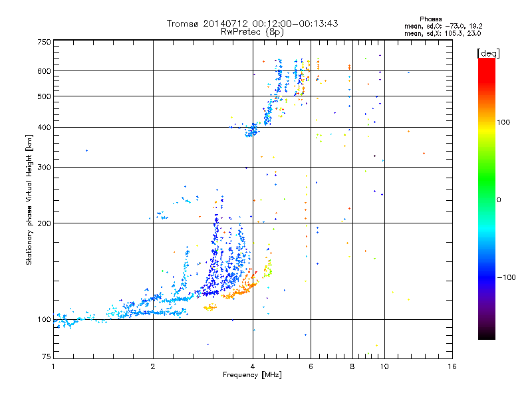
Task: Click the x-axis tick label '4'
Action: [253, 366]
